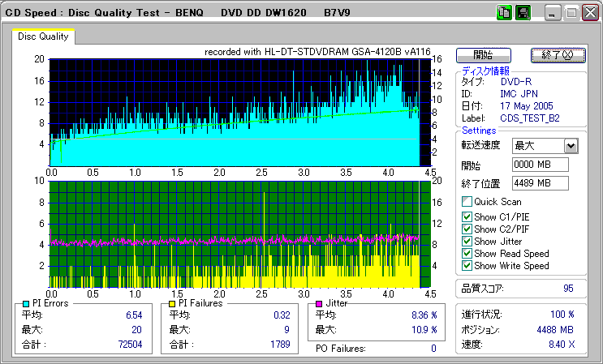Click the save floppy disk icon
The height and width of the screenshot is (364, 603).
(523, 13)
